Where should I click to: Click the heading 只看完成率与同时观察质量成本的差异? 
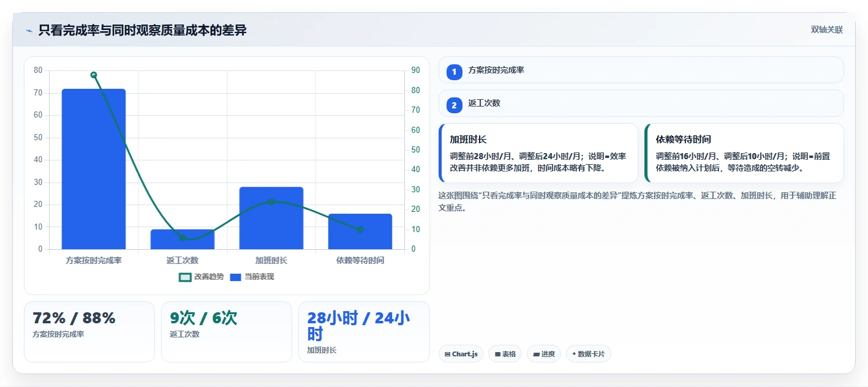click(x=143, y=30)
